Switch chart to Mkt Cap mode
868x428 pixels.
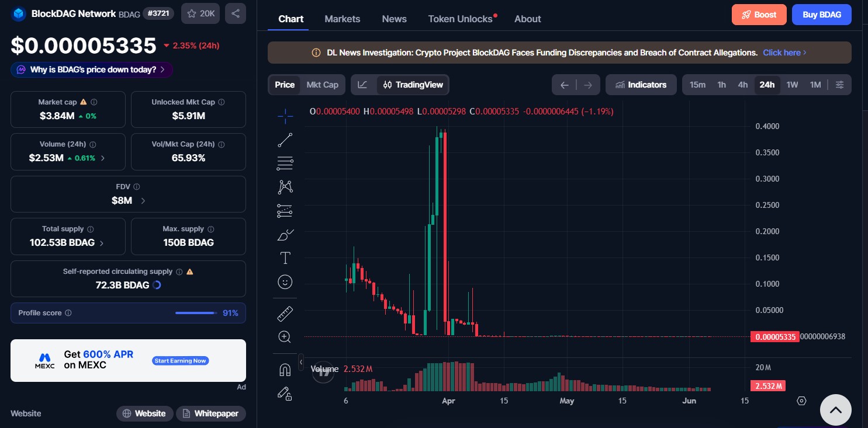click(323, 85)
